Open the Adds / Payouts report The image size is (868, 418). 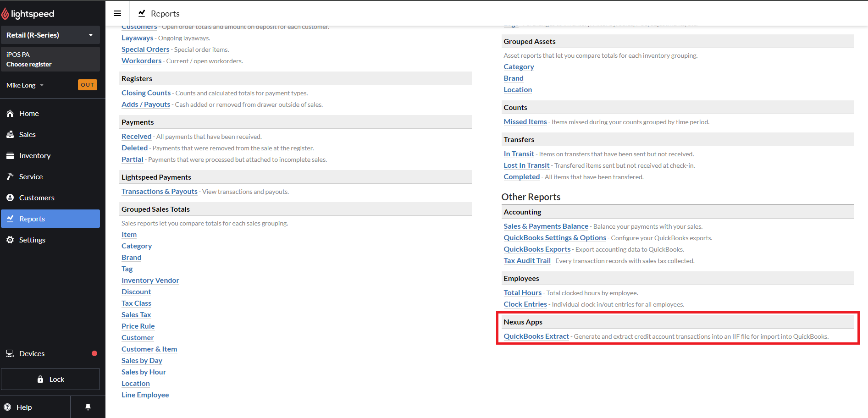point(146,104)
